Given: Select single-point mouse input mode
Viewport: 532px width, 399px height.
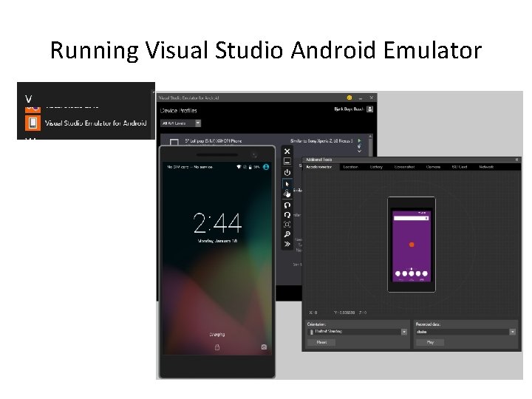Looking at the screenshot, I should (287, 183).
